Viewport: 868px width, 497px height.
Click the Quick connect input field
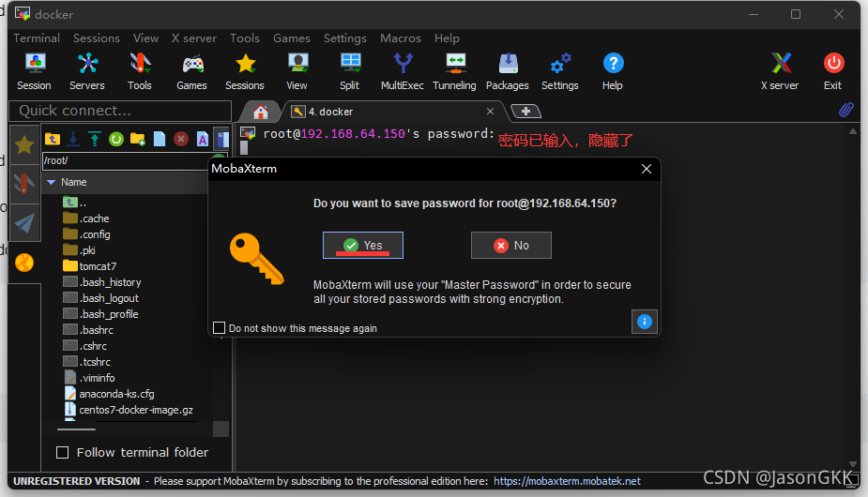(120, 111)
